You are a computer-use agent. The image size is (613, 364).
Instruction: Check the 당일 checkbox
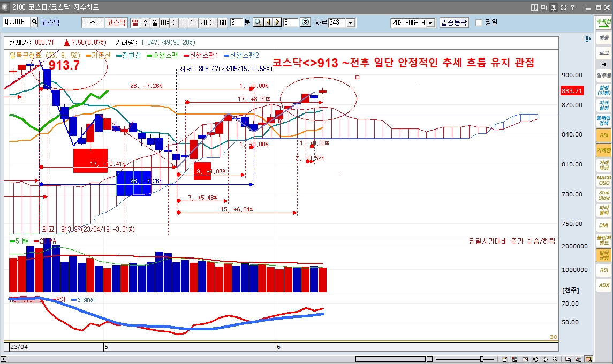pos(479,22)
